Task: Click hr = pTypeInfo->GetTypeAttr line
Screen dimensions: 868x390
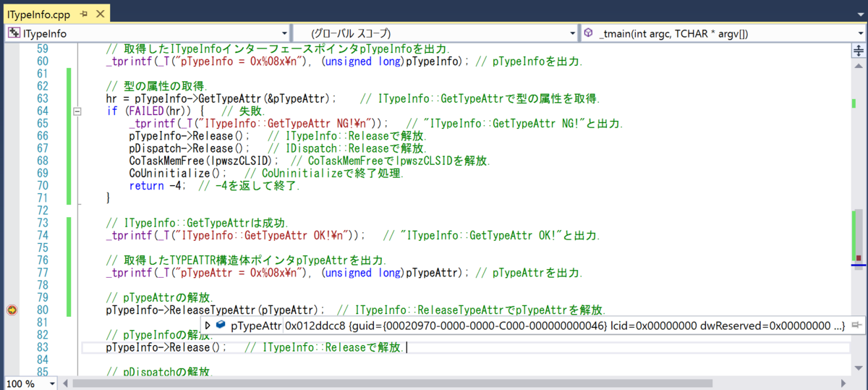Action: (221, 98)
